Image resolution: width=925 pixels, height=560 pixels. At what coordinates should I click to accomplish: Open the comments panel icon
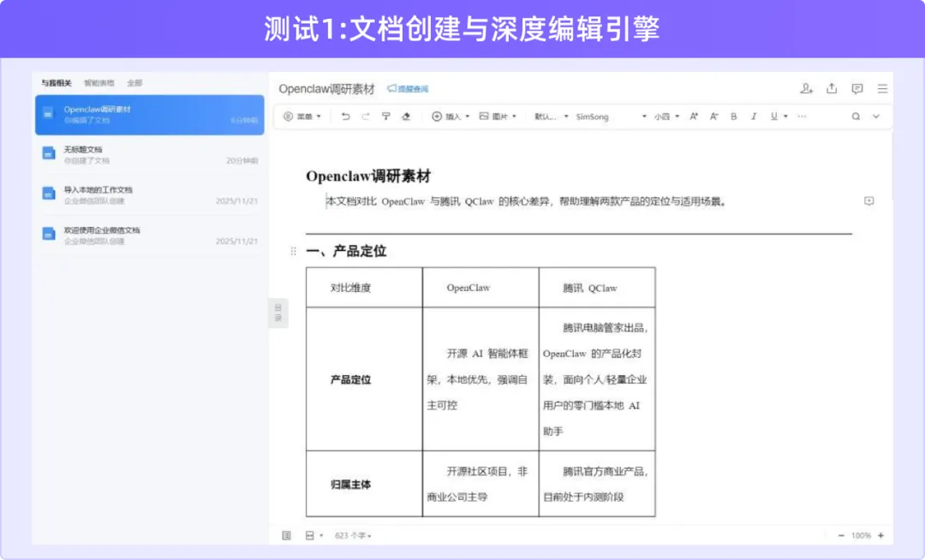(857, 88)
